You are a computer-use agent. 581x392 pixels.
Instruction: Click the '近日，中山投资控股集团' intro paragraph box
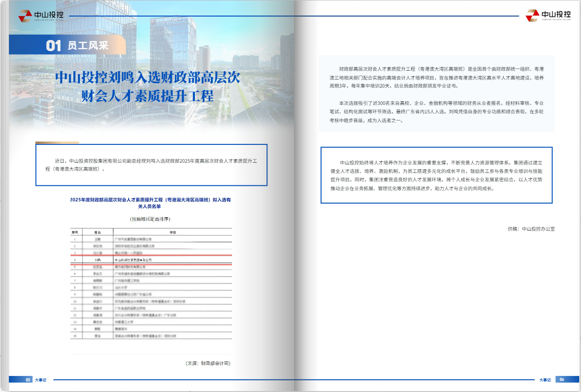[x=151, y=165]
